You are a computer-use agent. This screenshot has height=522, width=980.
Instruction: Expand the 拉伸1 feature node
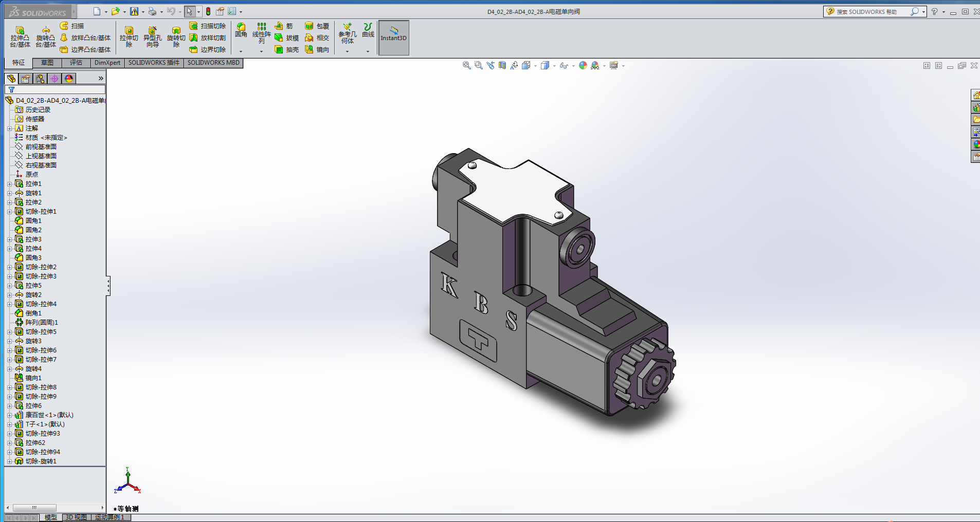click(9, 184)
